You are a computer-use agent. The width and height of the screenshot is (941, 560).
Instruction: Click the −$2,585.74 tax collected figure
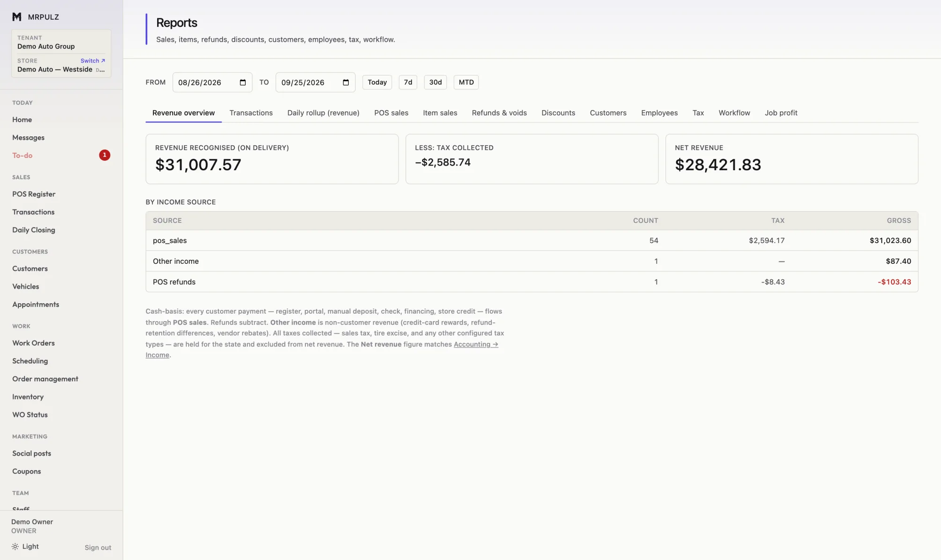442,162
